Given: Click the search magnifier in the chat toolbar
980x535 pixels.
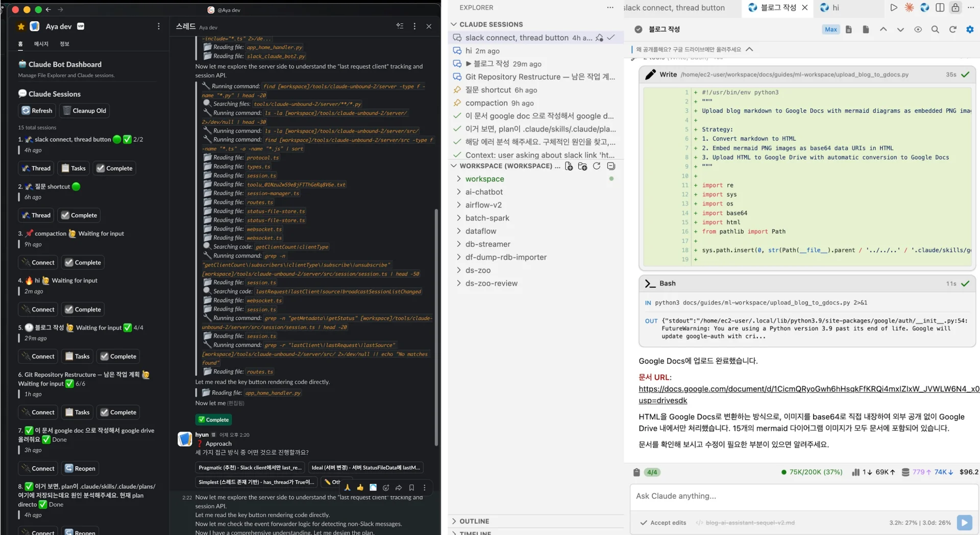Looking at the screenshot, I should pyautogui.click(x=935, y=30).
